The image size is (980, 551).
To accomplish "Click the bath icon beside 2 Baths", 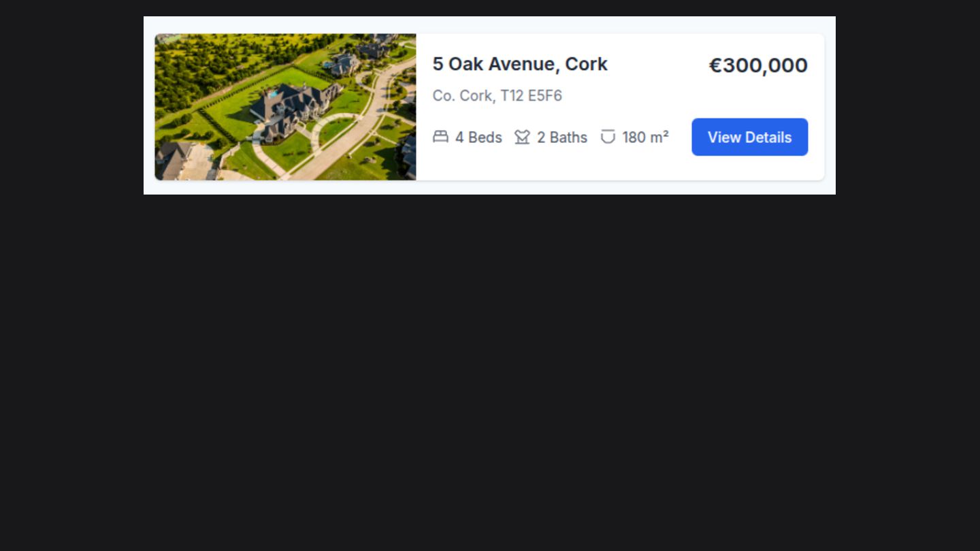I will 522,137.
